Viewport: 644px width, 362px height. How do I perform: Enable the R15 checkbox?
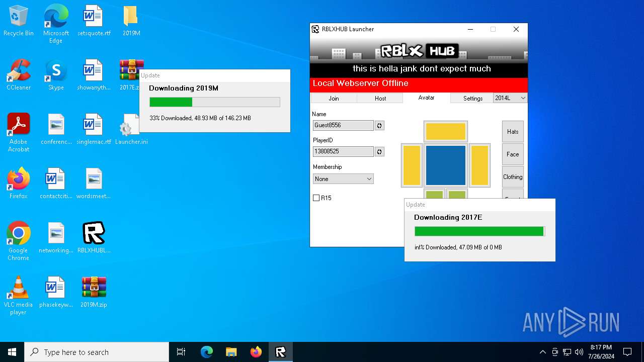coord(316,198)
